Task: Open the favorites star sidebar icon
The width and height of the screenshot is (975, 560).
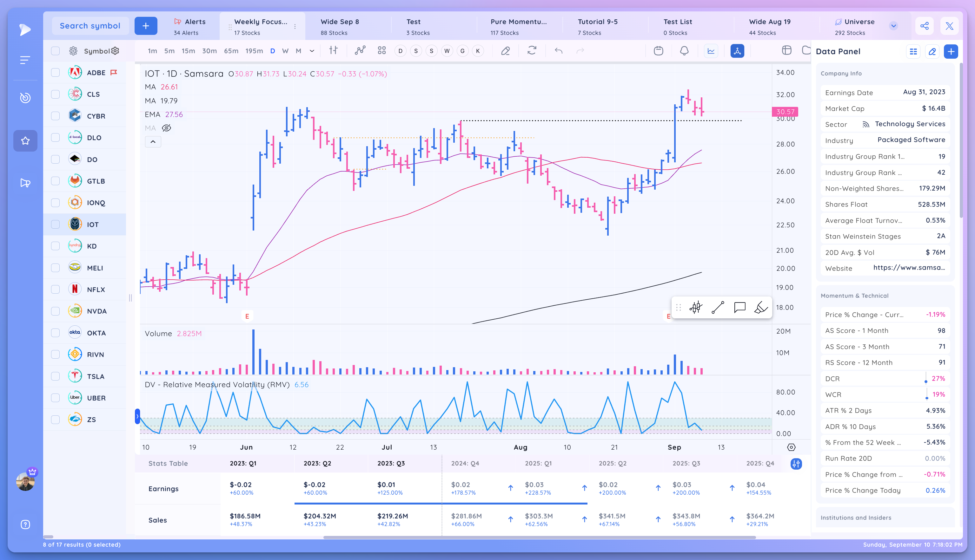Action: (x=25, y=141)
